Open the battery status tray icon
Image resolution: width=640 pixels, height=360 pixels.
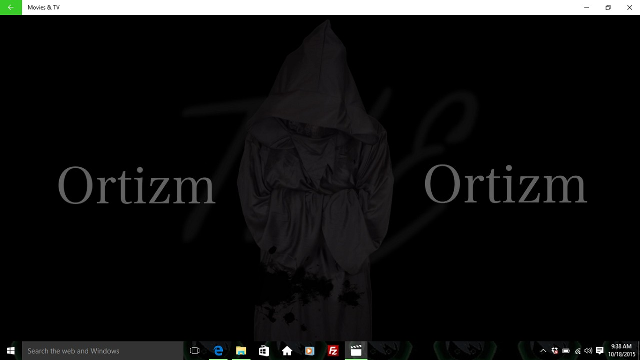tap(566, 351)
